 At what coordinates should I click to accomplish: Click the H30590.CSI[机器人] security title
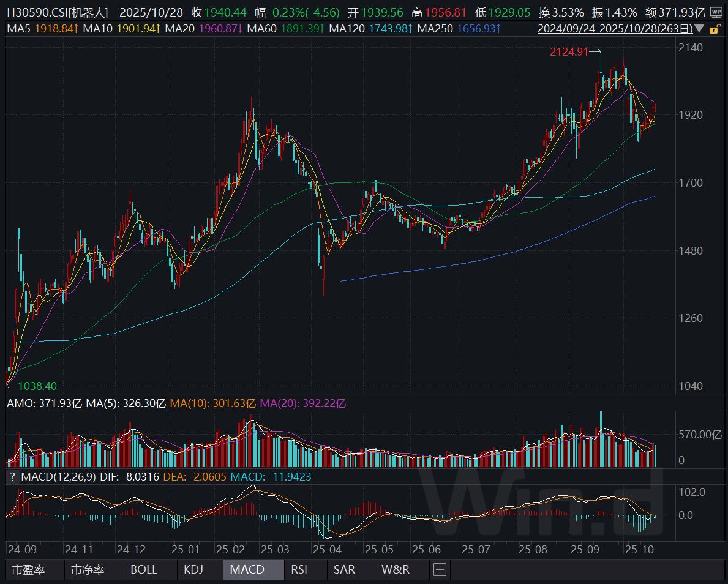[x=56, y=12]
